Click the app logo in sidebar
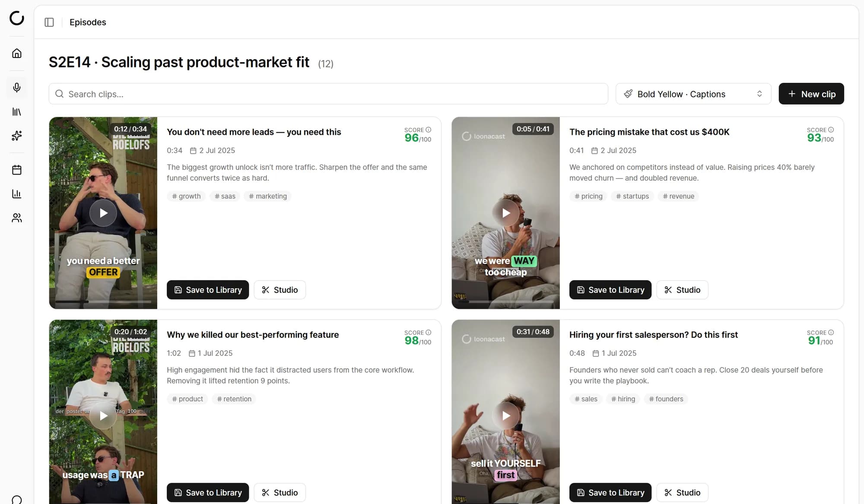Viewport: 864px width, 504px height. tap(17, 18)
